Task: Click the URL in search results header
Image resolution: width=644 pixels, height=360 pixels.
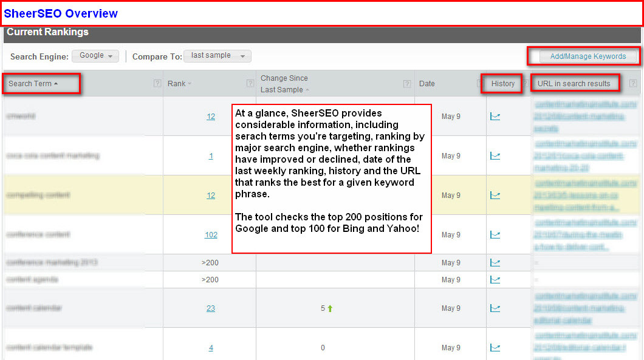Action: coord(574,83)
